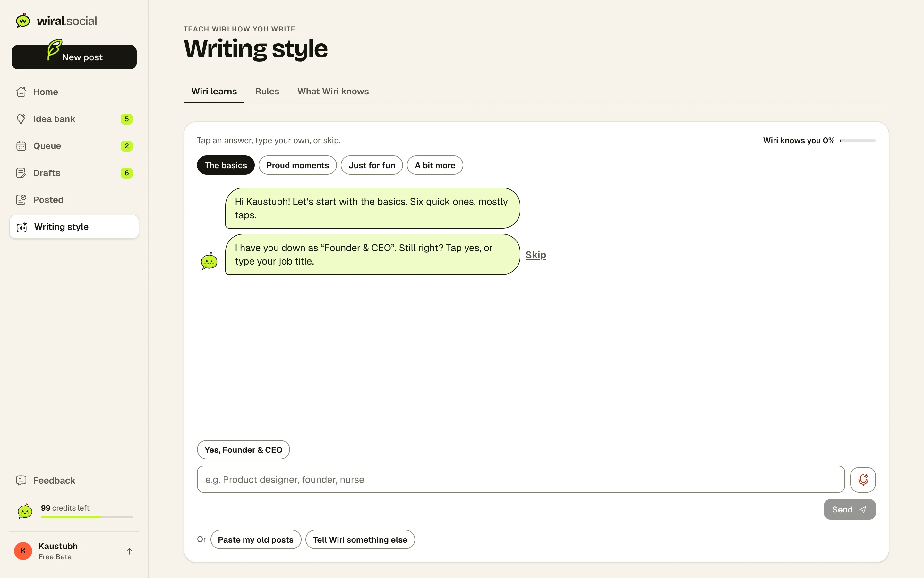924x578 pixels.
Task: Click the Drafts badge showing 6
Action: (x=126, y=173)
